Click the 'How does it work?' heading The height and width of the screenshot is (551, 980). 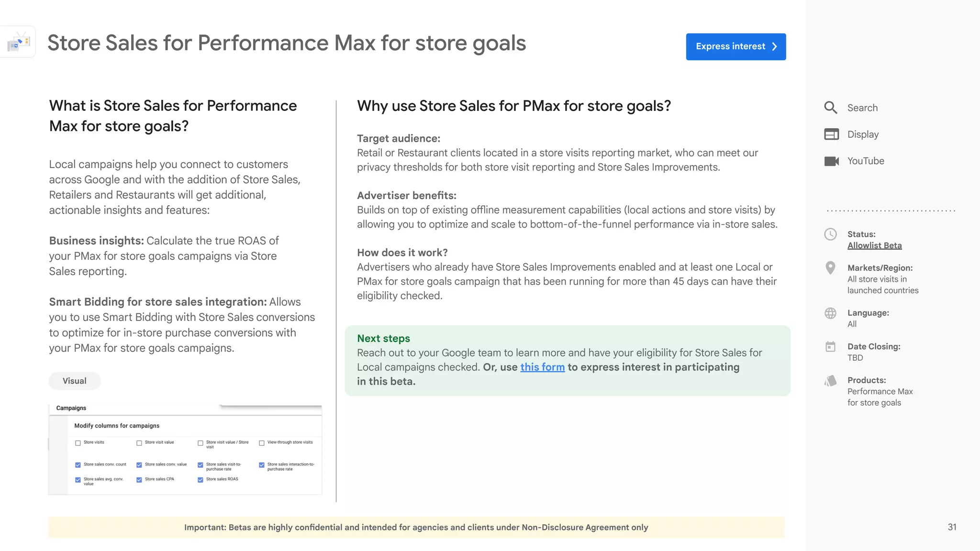402,253
